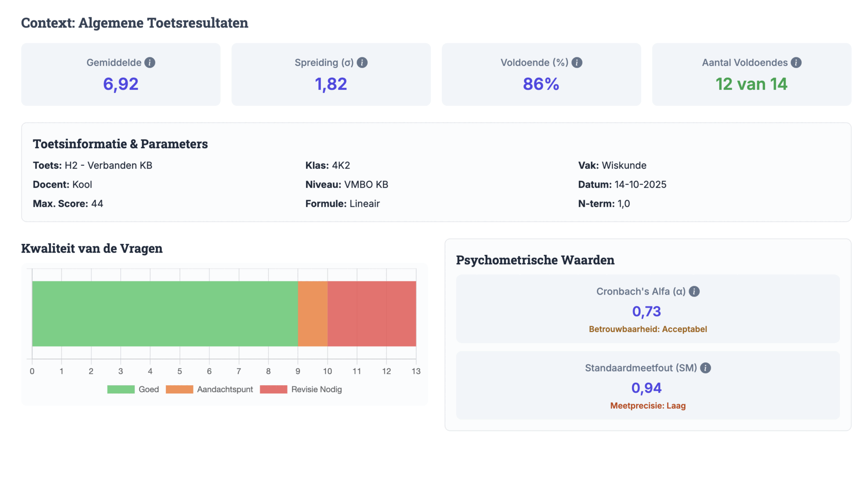This screenshot has width=868, height=496.
Task: Toggle the 'Revisie Nodig' legend entry
Action: [316, 389]
